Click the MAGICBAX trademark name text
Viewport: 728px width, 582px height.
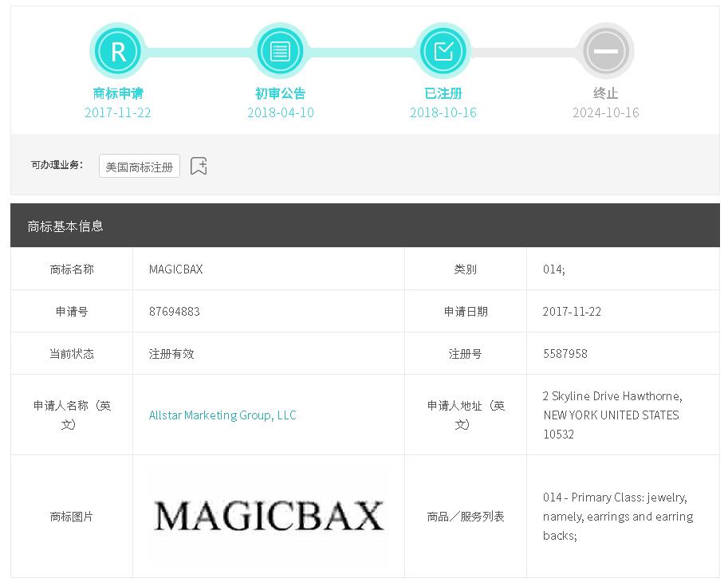(176, 269)
